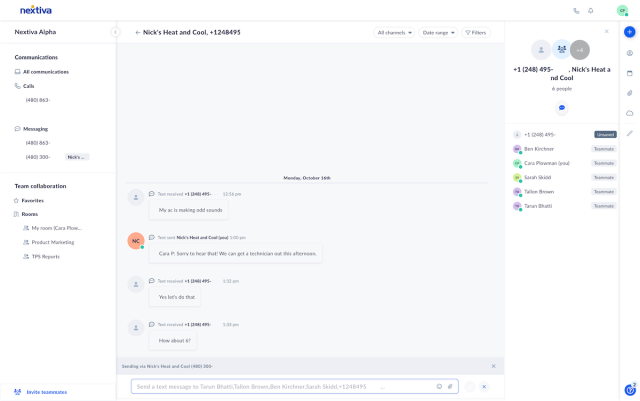Open the attachments paperclip in right rail

[630, 93]
